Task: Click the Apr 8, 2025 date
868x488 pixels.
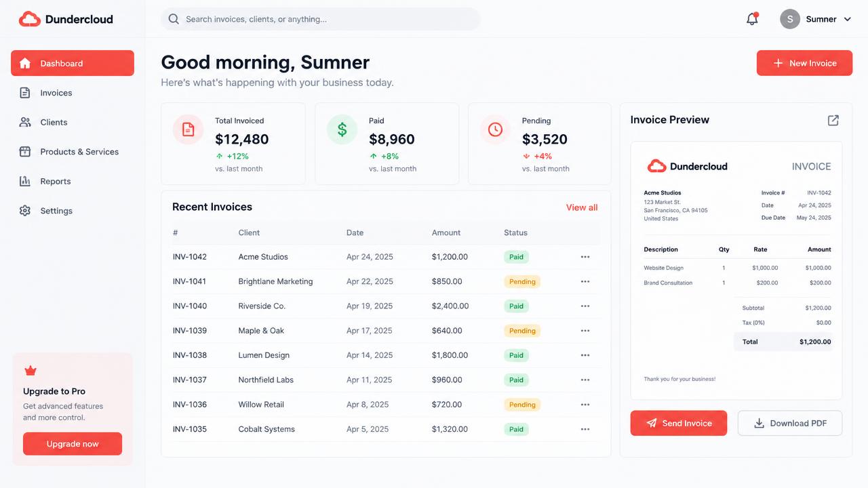Action: pyautogui.click(x=368, y=405)
